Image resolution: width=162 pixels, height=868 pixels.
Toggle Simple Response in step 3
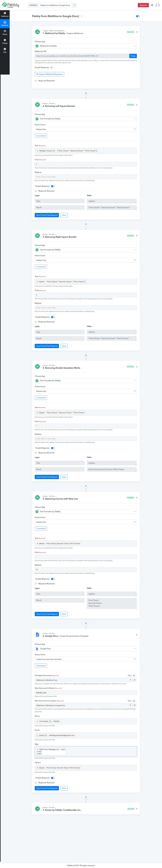[x=52, y=317]
